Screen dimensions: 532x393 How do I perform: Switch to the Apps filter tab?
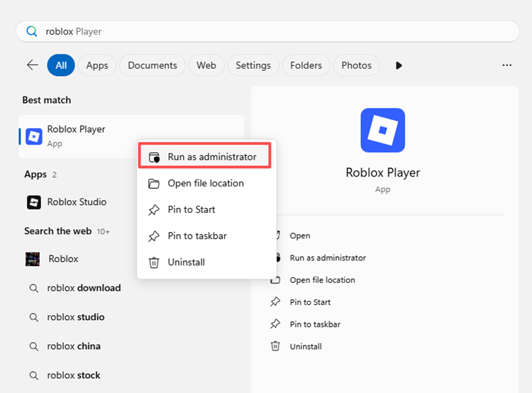click(x=97, y=65)
